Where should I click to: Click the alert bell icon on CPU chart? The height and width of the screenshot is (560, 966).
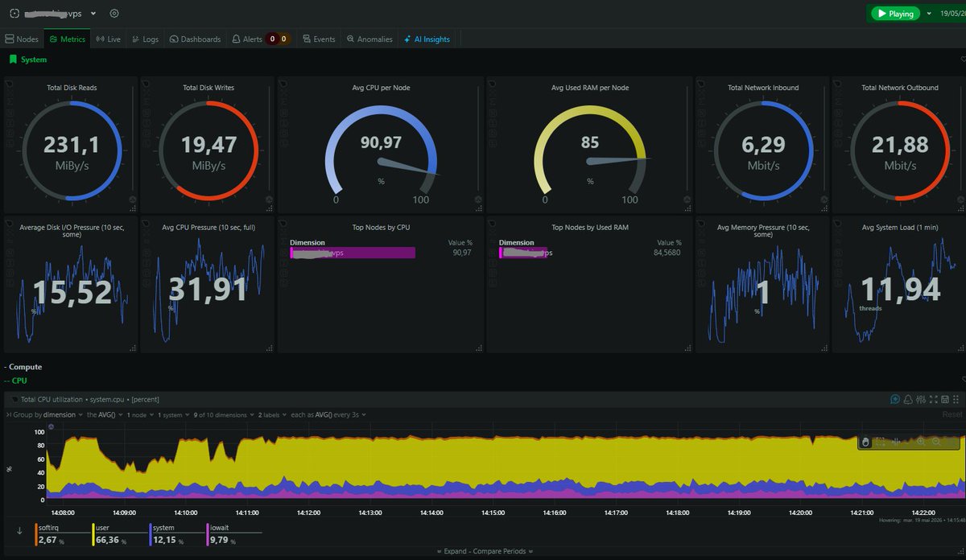click(x=908, y=399)
